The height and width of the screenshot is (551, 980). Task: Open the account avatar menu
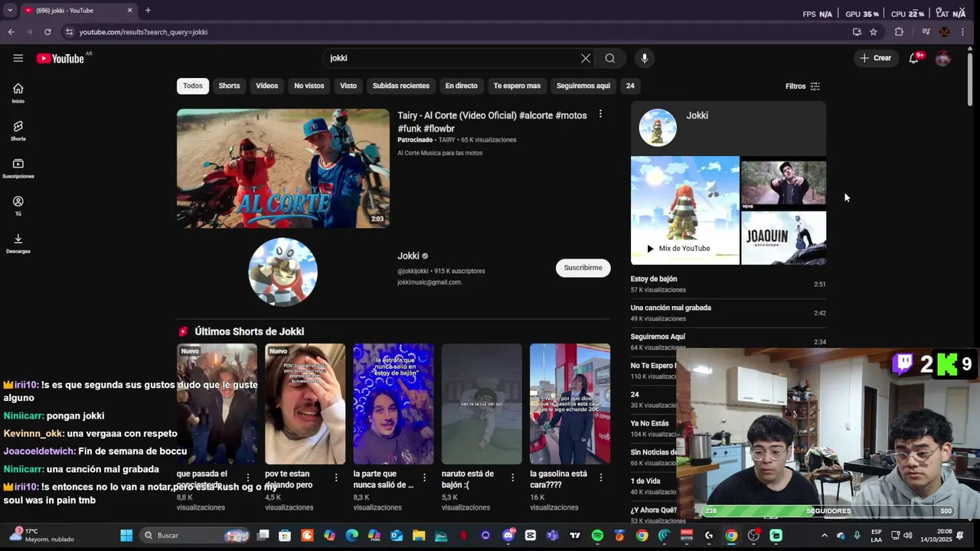[x=943, y=58]
